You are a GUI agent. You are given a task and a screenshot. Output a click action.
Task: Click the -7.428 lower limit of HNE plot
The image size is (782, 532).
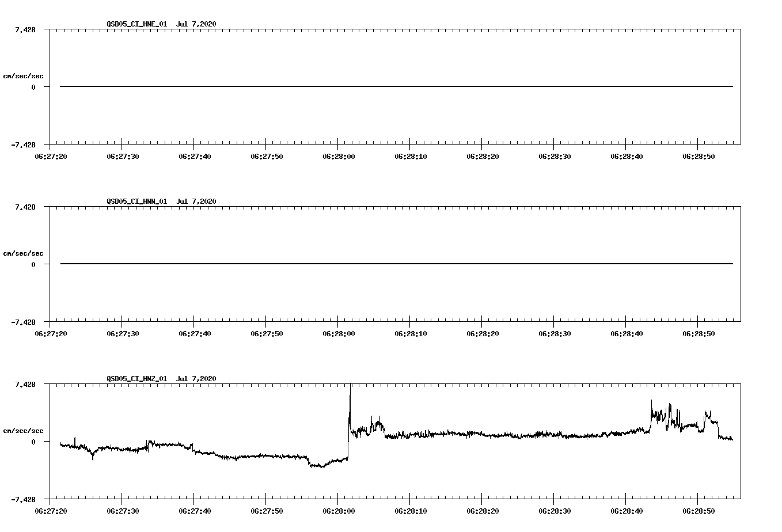click(x=23, y=145)
